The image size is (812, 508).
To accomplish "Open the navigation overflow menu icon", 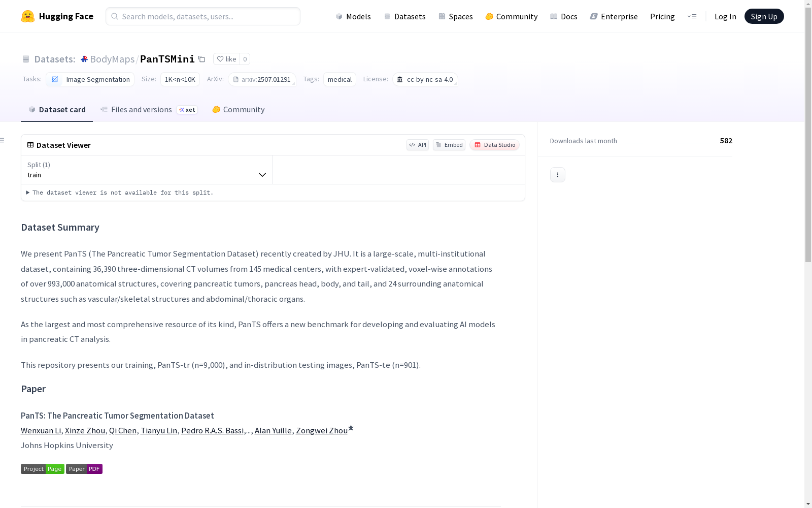I will 692,16.
